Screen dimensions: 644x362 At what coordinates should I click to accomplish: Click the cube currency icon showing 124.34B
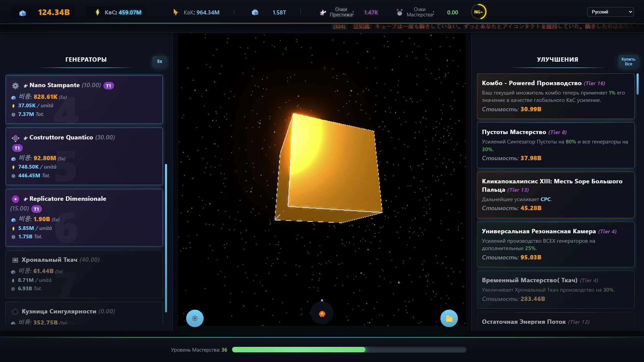pos(22,13)
